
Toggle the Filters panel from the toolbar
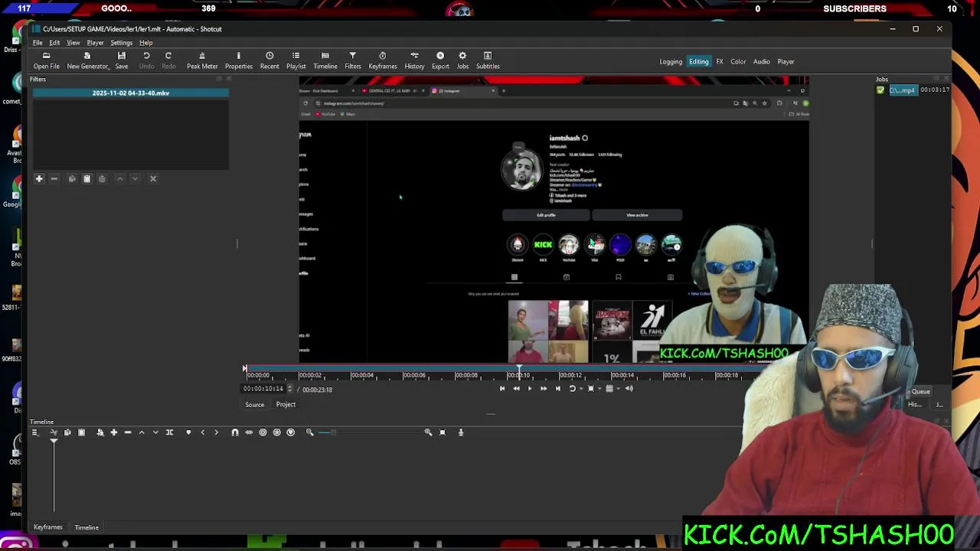pos(352,60)
